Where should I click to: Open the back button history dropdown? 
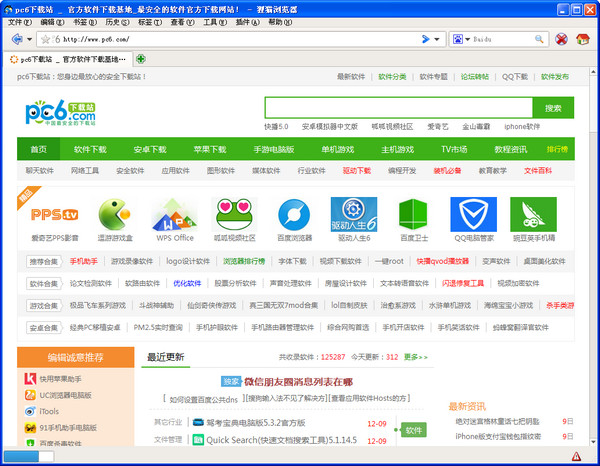tap(29, 39)
